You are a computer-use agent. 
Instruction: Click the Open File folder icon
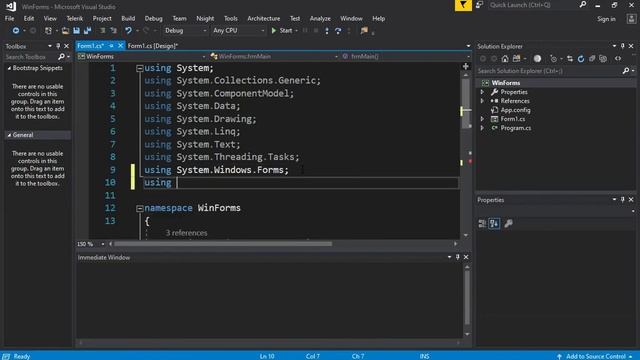click(65, 31)
